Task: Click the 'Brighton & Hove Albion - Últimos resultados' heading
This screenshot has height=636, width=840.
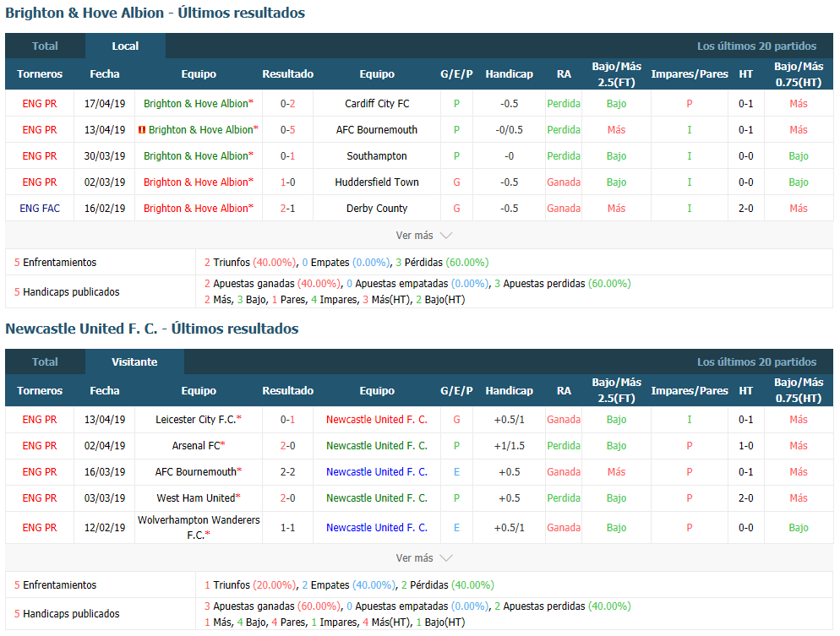Action: click(155, 13)
